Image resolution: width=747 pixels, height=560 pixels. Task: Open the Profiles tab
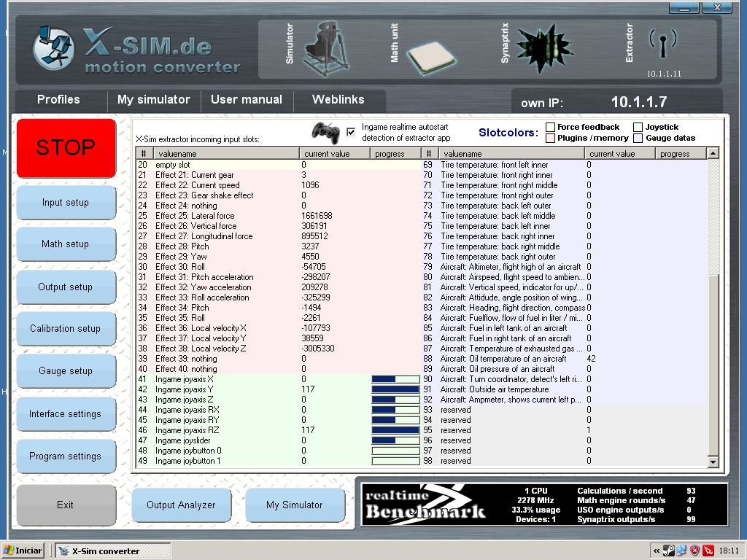tap(58, 100)
